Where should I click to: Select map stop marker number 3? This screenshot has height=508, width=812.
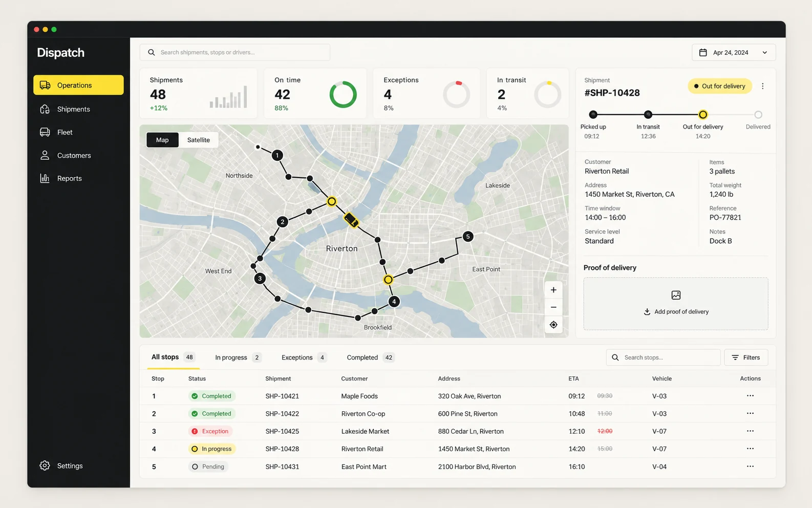pos(260,279)
